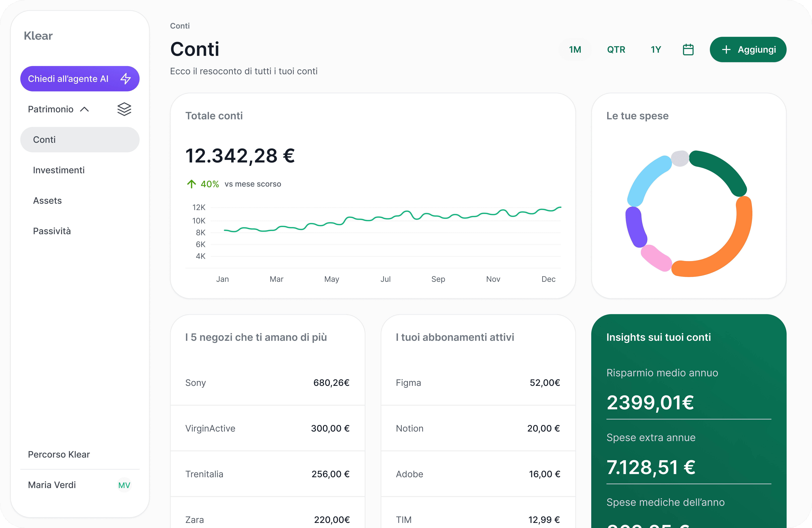This screenshot has height=528, width=812.
Task: Click I 5 negozi heading
Action: click(x=256, y=337)
